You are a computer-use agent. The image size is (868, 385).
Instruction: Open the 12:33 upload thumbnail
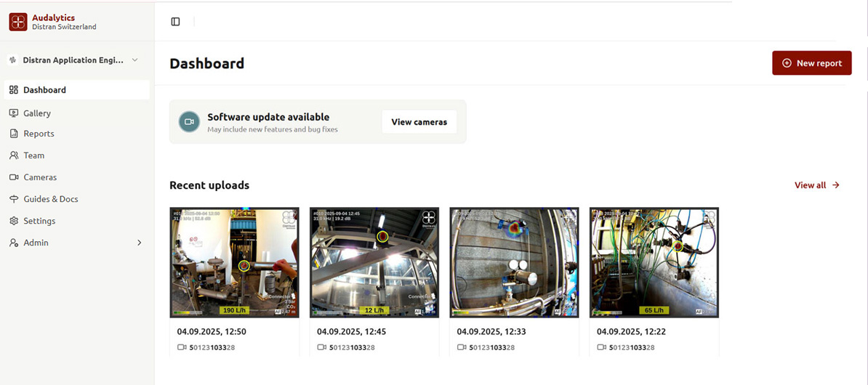[514, 262]
